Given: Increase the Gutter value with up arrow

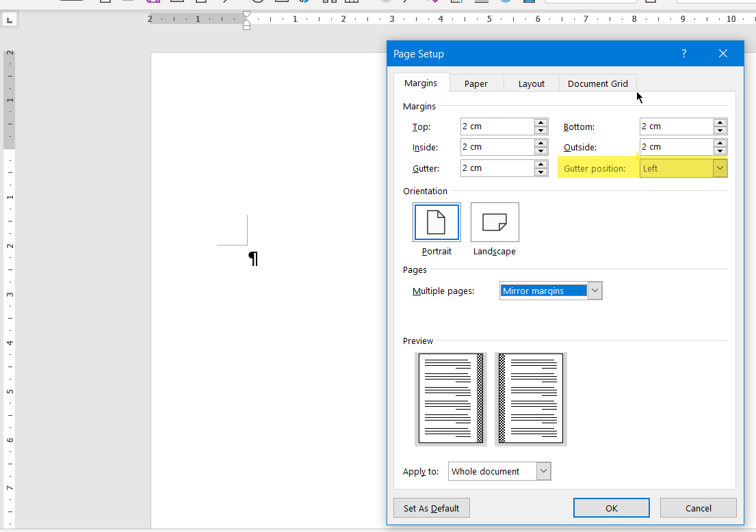Looking at the screenshot, I should point(541,164).
